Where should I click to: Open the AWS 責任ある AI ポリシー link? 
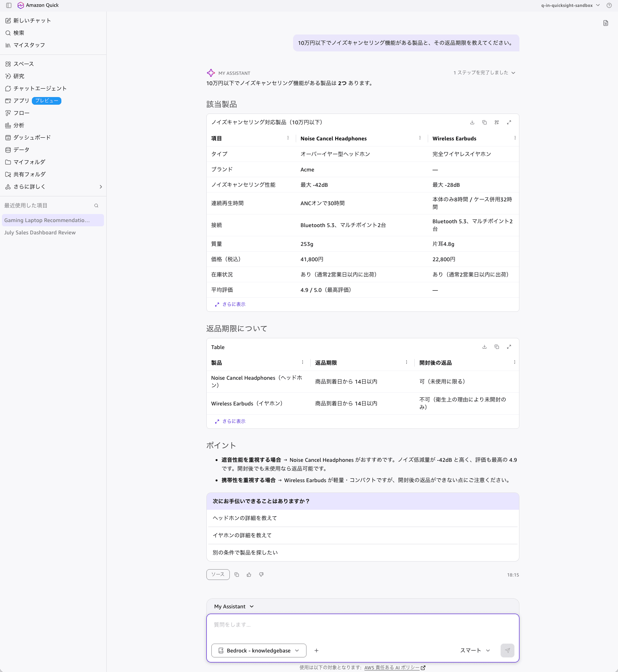coord(395,668)
